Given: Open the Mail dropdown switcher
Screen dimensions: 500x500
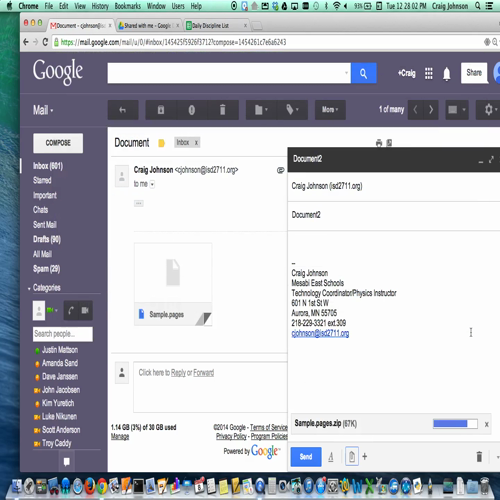Looking at the screenshot, I should click(x=43, y=110).
